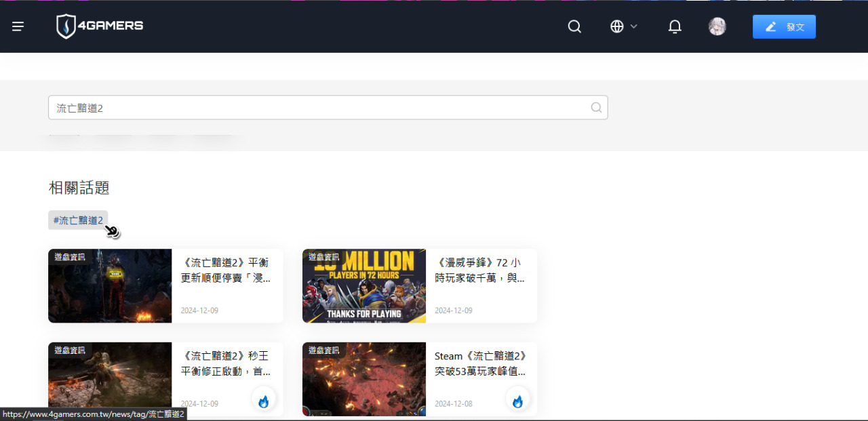Click the globe language icon
The height and width of the screenshot is (421, 868).
pyautogui.click(x=616, y=26)
